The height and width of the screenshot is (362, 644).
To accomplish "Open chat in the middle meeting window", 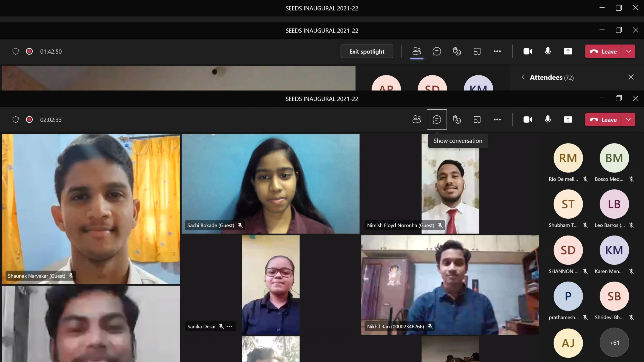I will (437, 51).
